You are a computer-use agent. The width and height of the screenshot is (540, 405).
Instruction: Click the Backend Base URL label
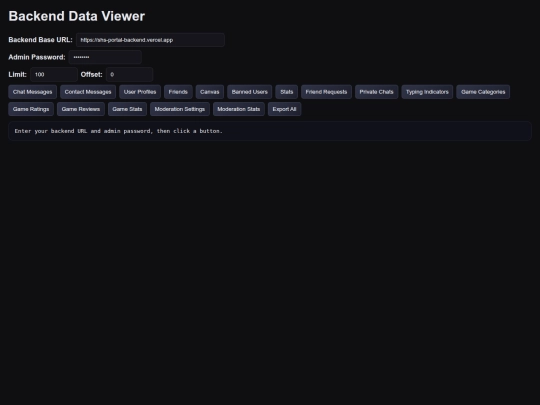[40, 40]
